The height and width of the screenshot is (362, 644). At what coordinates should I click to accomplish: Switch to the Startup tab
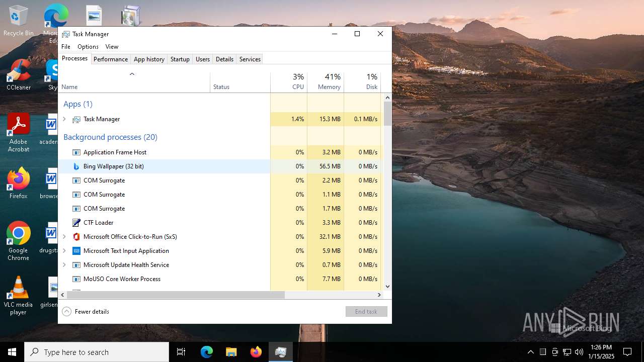tap(180, 59)
